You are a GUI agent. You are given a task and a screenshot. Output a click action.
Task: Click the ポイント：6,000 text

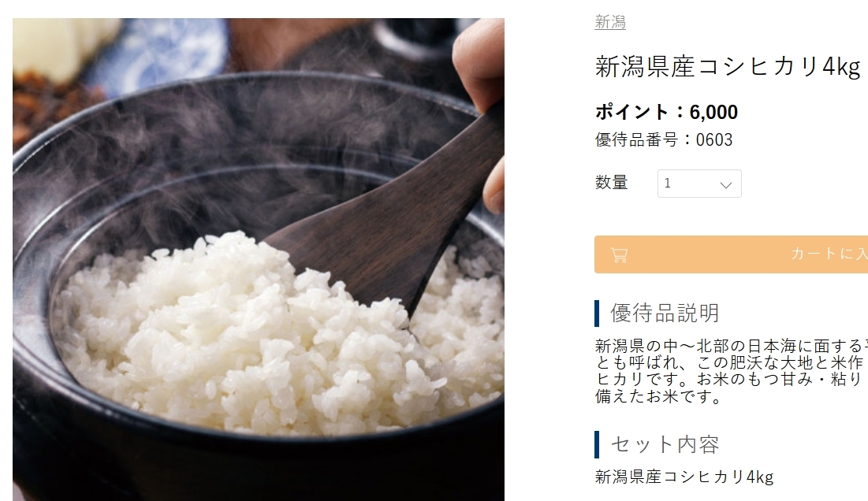666,112
